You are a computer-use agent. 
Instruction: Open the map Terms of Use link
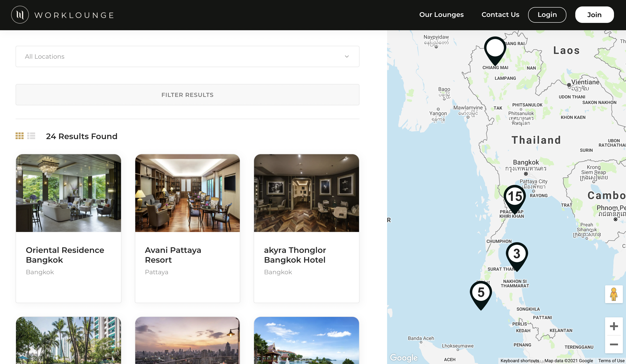(611, 360)
